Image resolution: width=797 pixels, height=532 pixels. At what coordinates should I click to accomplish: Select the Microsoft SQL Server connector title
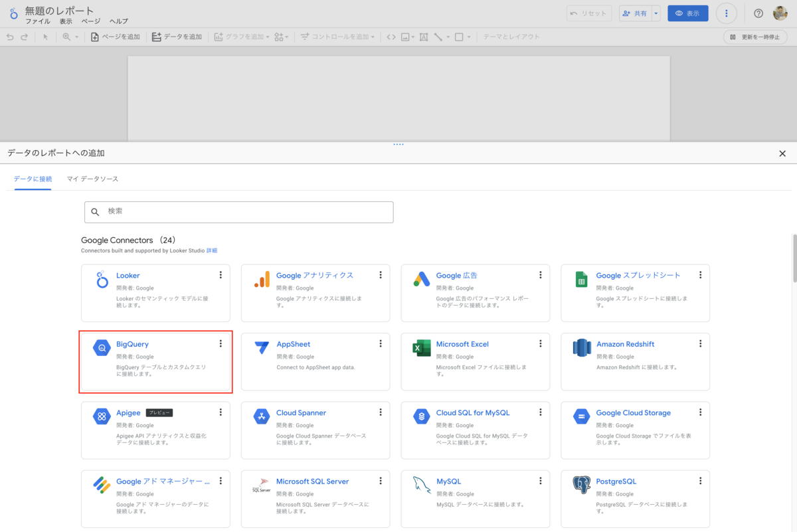coord(312,482)
